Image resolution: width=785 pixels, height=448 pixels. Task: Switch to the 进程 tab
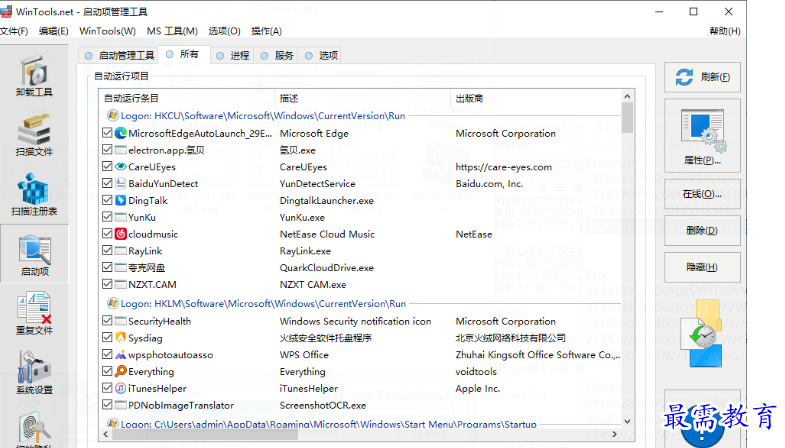[232, 56]
